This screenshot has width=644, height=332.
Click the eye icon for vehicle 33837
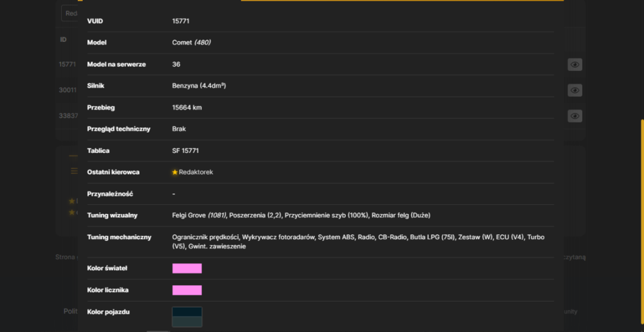[574, 116]
